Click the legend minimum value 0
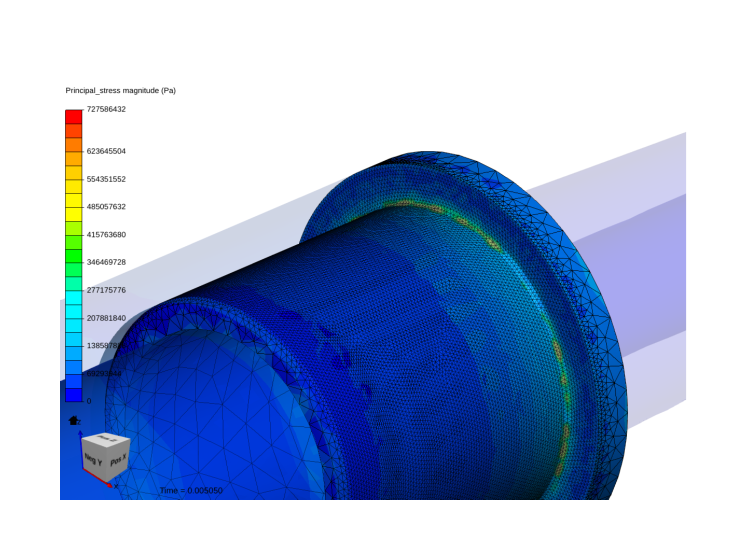The width and height of the screenshot is (747, 560). click(89, 401)
